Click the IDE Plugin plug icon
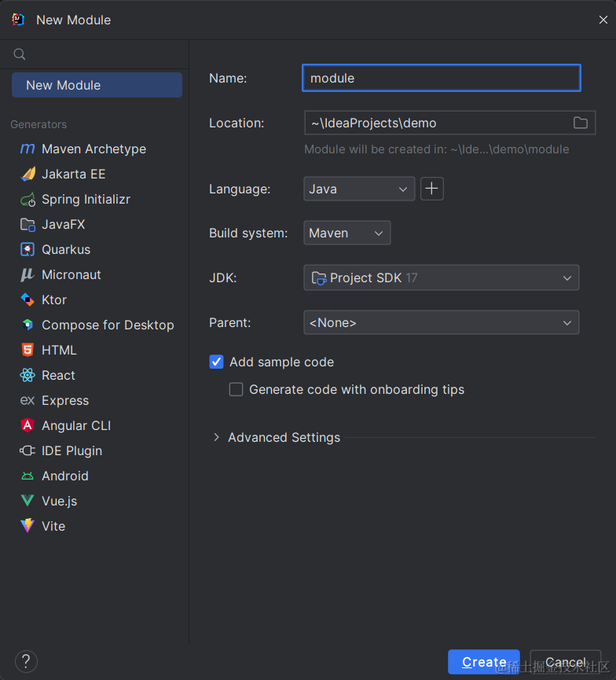Screen dimensions: 616x680 click(27, 450)
